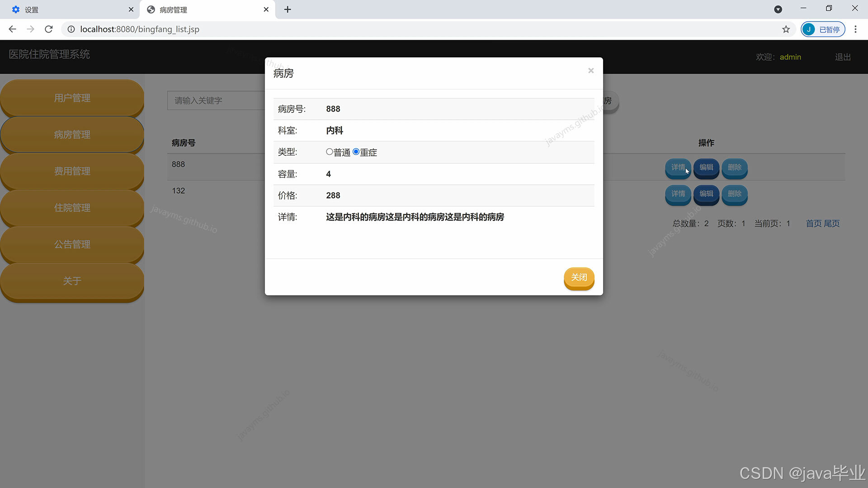Minimize the browser window

(803, 8)
